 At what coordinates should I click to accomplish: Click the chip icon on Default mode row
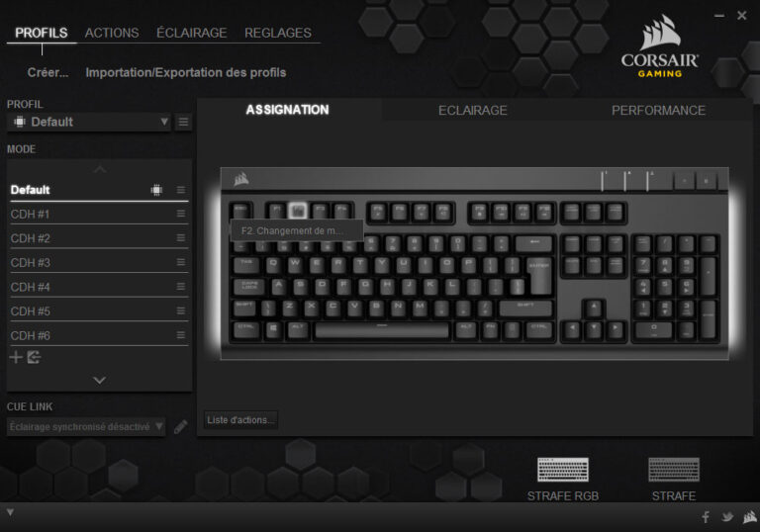click(x=156, y=190)
